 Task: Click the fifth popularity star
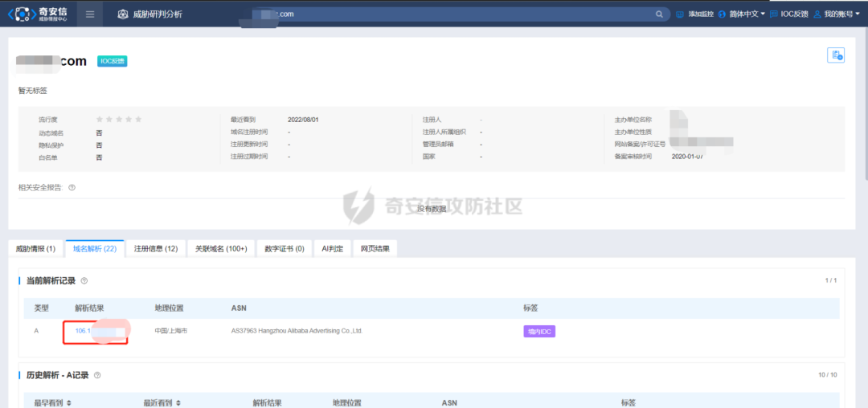138,119
